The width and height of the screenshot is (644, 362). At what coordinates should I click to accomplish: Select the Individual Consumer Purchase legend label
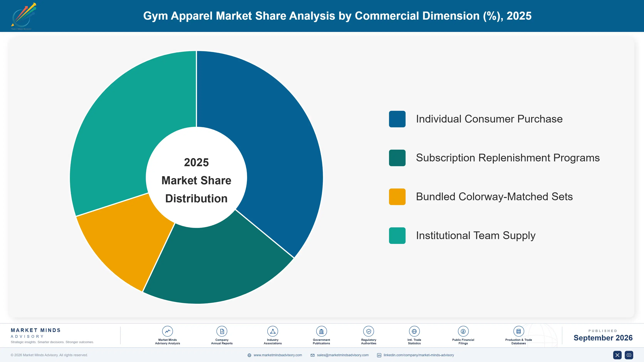click(489, 119)
